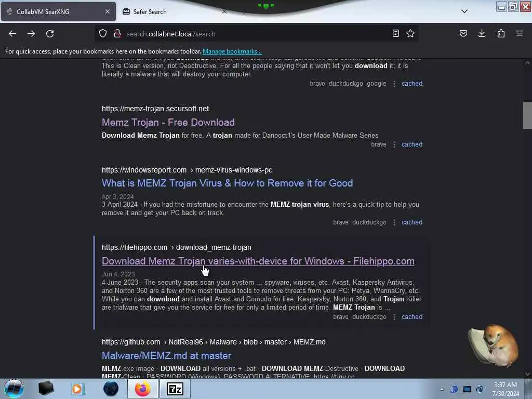Open What is MEMZ Trojan Virus result

pos(228,183)
